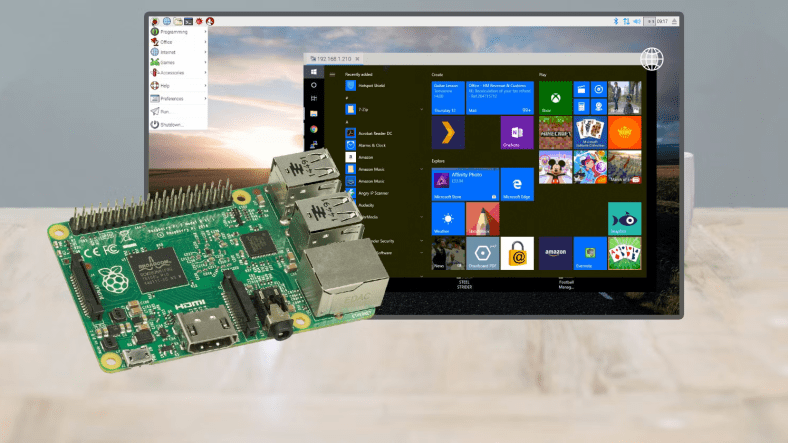
Task: Open the padlock @ tile
Action: 517,254
